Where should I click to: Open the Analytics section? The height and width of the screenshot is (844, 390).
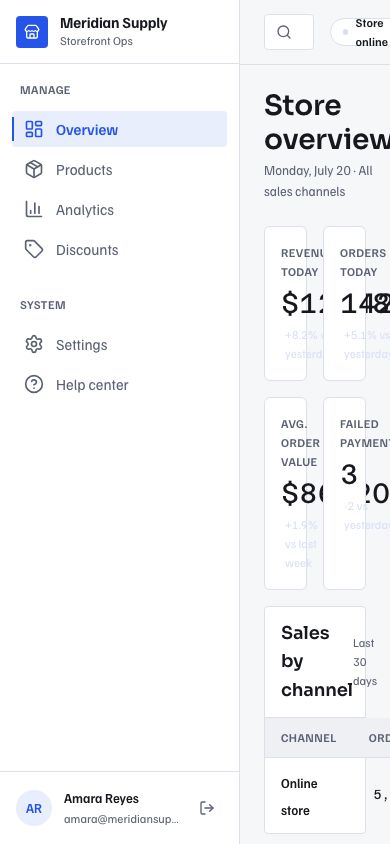point(119,209)
